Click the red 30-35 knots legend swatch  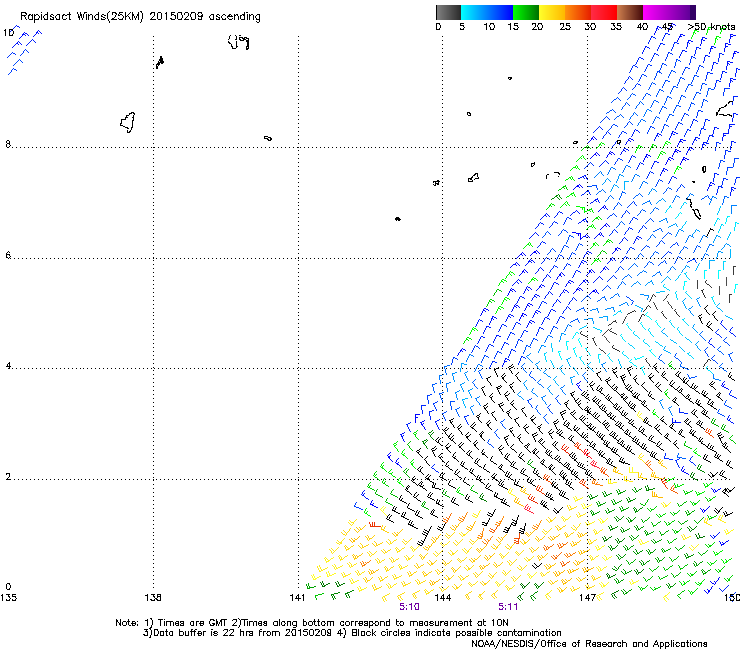click(604, 12)
